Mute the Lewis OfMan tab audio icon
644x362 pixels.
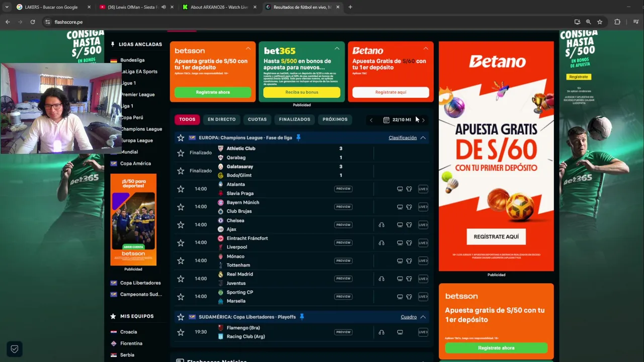(x=164, y=7)
